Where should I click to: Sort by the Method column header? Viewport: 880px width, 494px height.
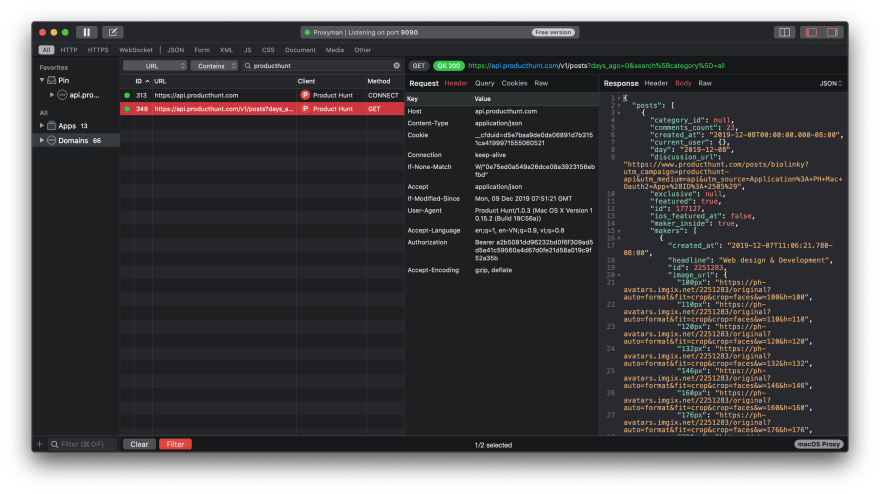point(385,81)
